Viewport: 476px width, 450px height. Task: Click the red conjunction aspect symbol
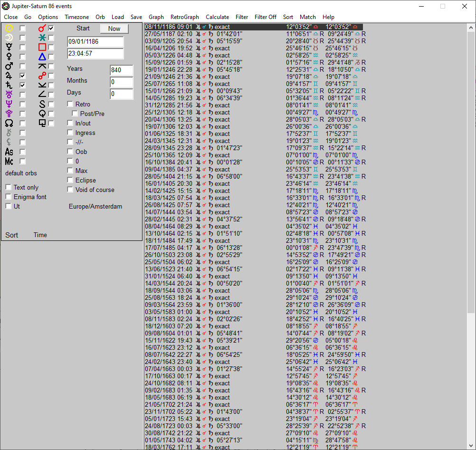(x=42, y=29)
